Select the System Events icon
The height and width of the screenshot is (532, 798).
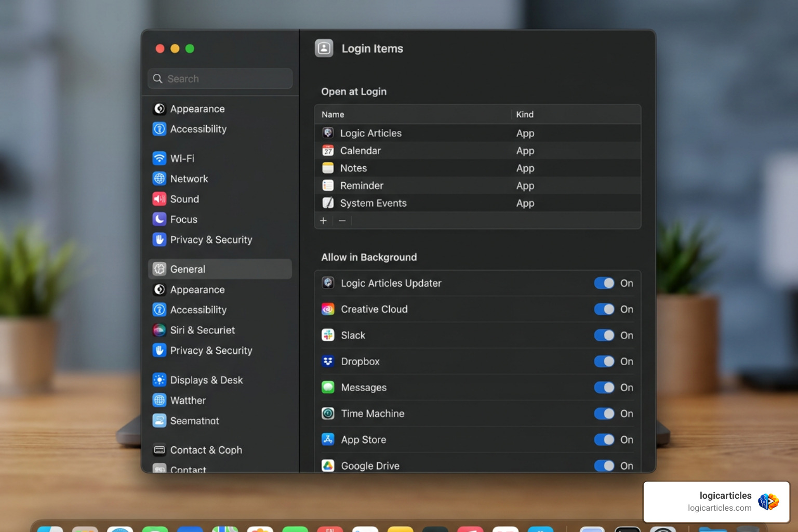point(328,203)
